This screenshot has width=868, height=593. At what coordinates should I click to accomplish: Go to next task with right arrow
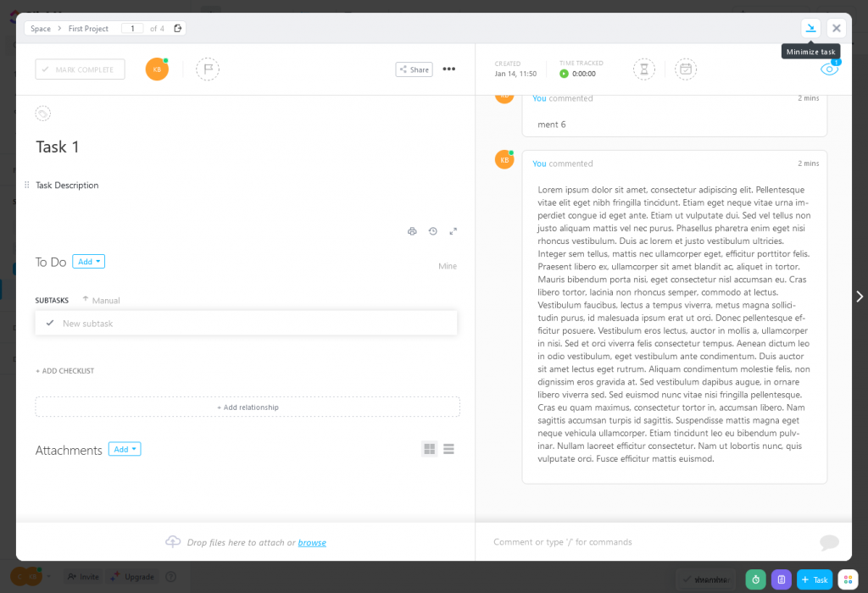coord(860,296)
